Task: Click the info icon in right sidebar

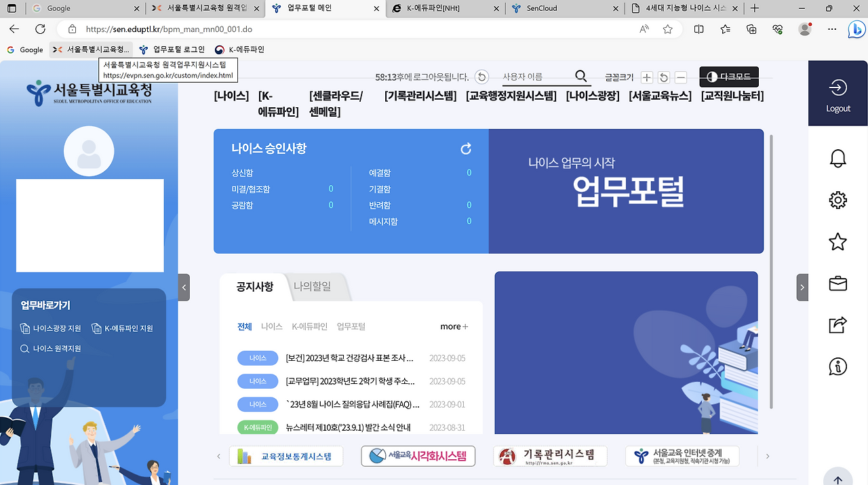Action: tap(838, 366)
